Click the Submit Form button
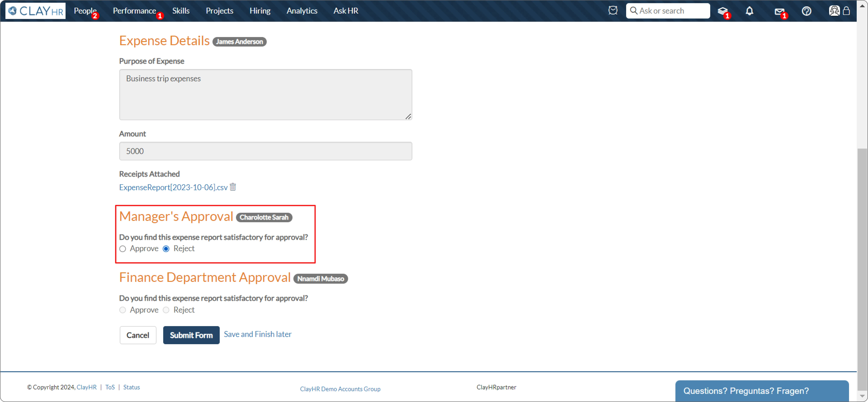 click(191, 335)
